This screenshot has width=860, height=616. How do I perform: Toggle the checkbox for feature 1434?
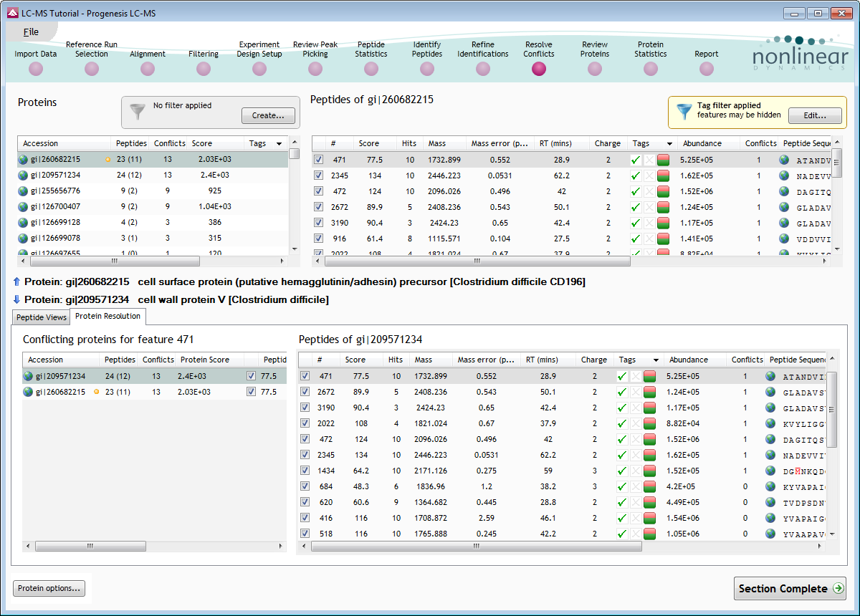click(x=305, y=471)
